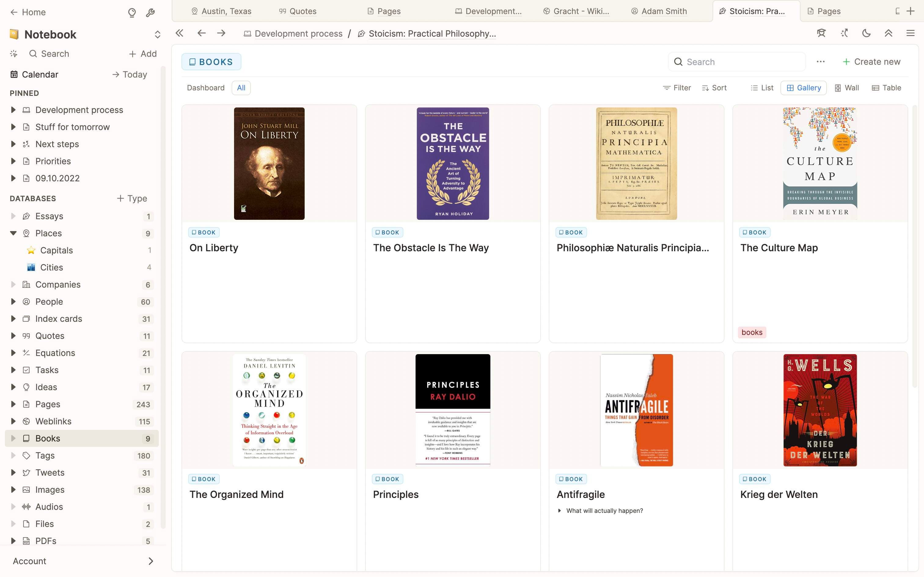924x577 pixels.
Task: Switch to Table view
Action: click(x=886, y=88)
